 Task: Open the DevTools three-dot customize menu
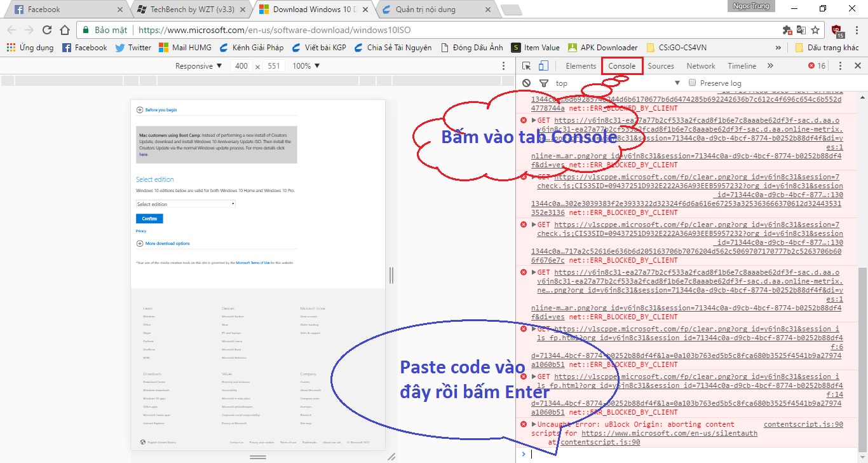[840, 66]
